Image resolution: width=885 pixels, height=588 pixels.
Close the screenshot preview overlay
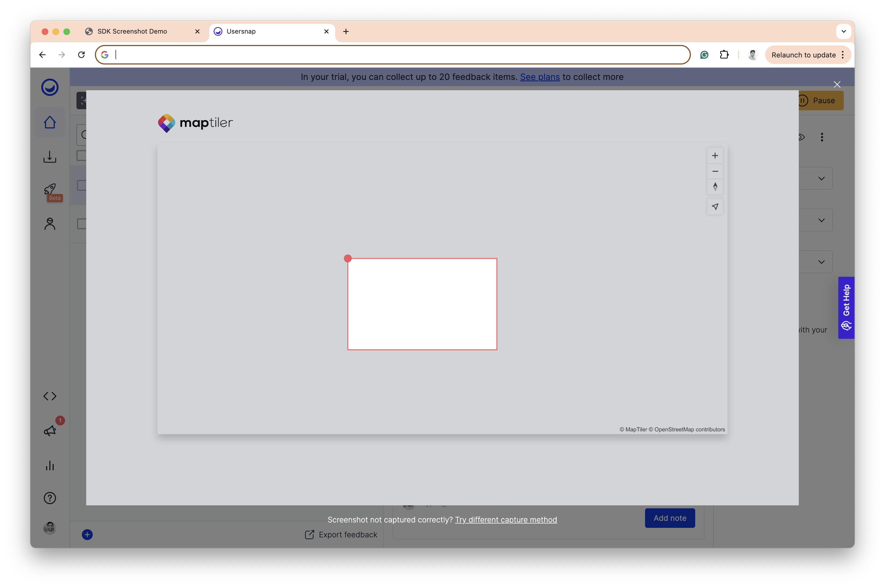837,84
